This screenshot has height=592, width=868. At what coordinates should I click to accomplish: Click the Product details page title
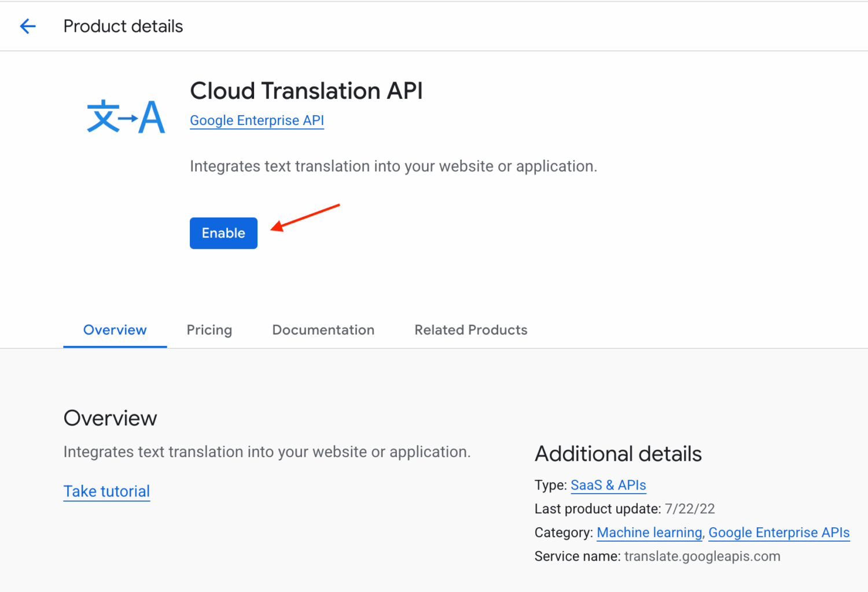[123, 26]
